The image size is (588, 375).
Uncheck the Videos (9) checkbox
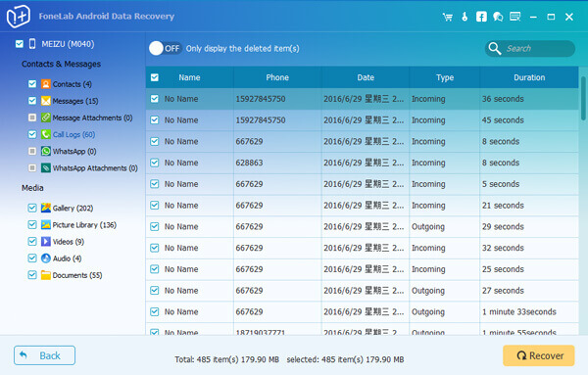(x=32, y=241)
